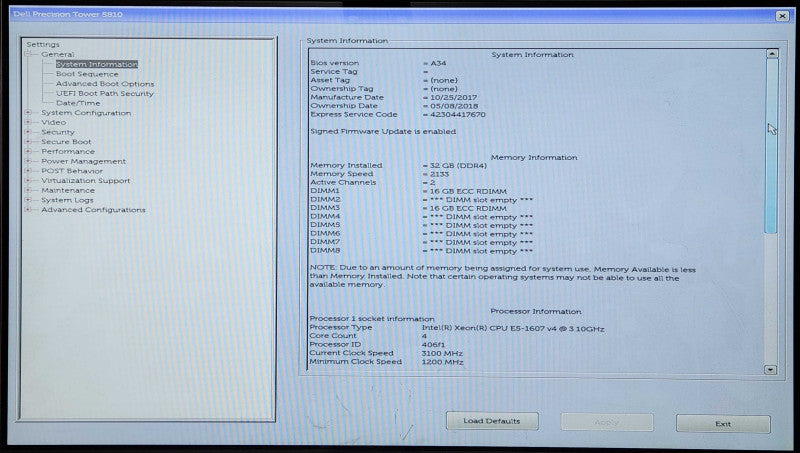Click Signed Firmware Update is enabled text
Screen dimensions: 800x453
coord(383,132)
